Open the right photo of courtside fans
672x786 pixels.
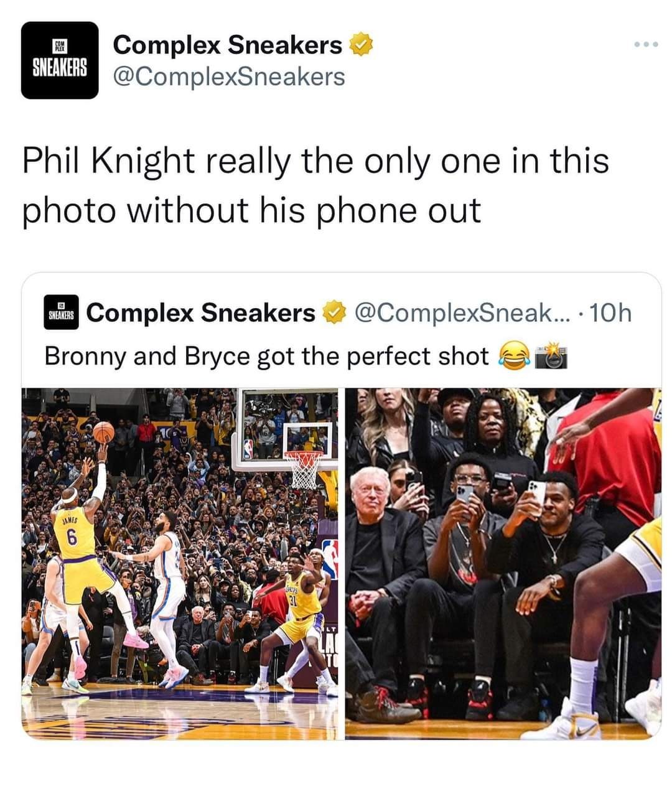(503, 563)
